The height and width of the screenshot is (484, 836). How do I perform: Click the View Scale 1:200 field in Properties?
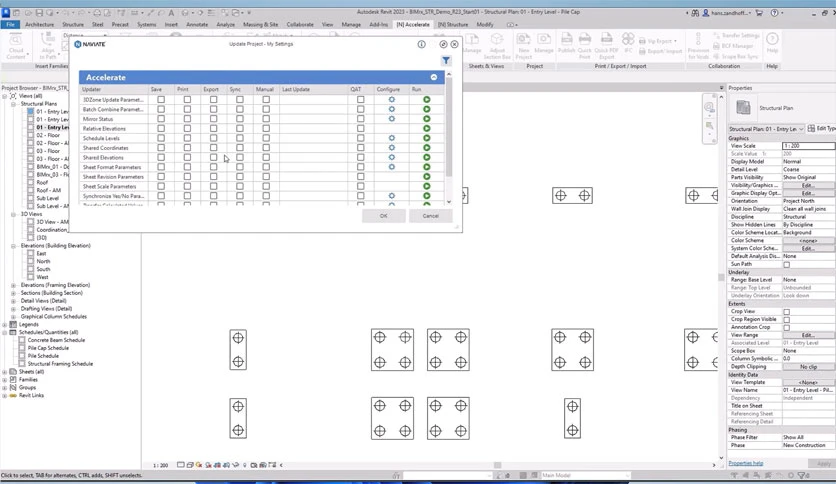click(808, 146)
